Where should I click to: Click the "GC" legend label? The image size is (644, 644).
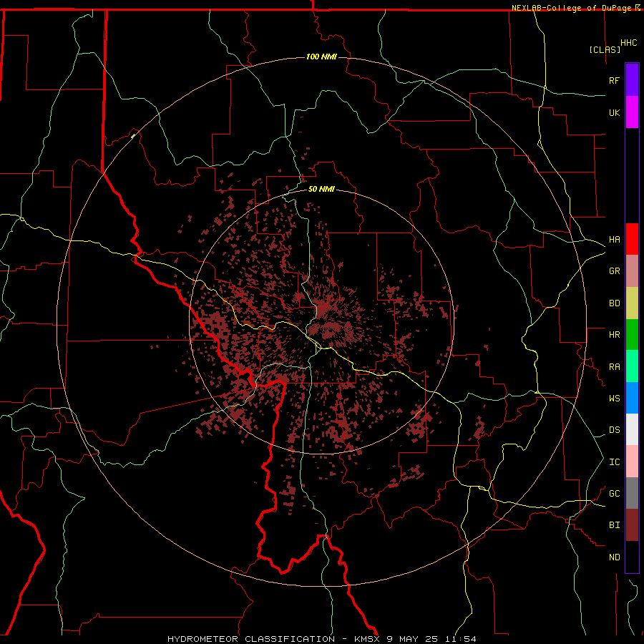(x=614, y=494)
